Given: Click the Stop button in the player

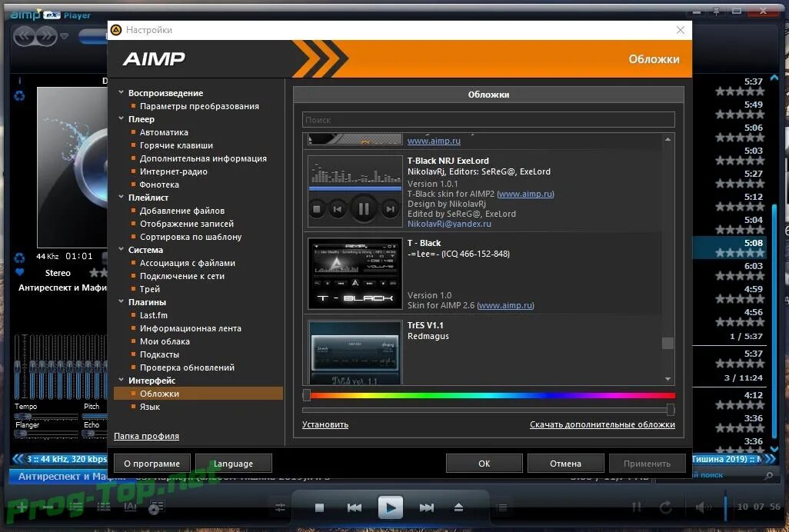Looking at the screenshot, I should pyautogui.click(x=319, y=508).
